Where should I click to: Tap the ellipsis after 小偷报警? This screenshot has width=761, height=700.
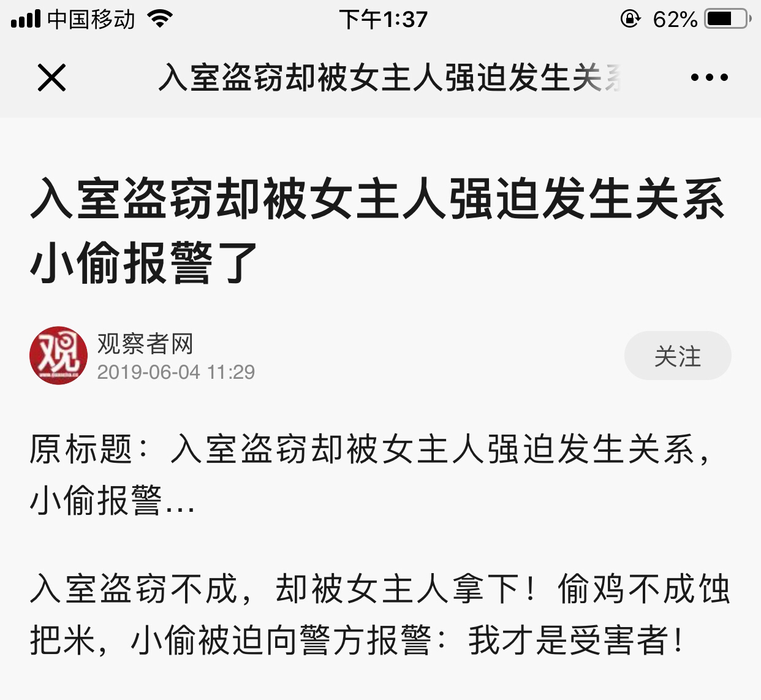coord(179,508)
